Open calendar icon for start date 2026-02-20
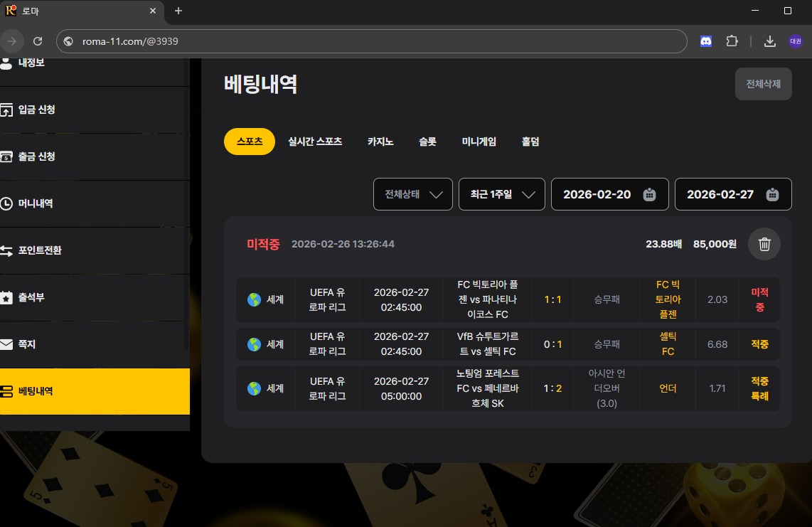Screen dimensions: 812x527 (x=648, y=194)
